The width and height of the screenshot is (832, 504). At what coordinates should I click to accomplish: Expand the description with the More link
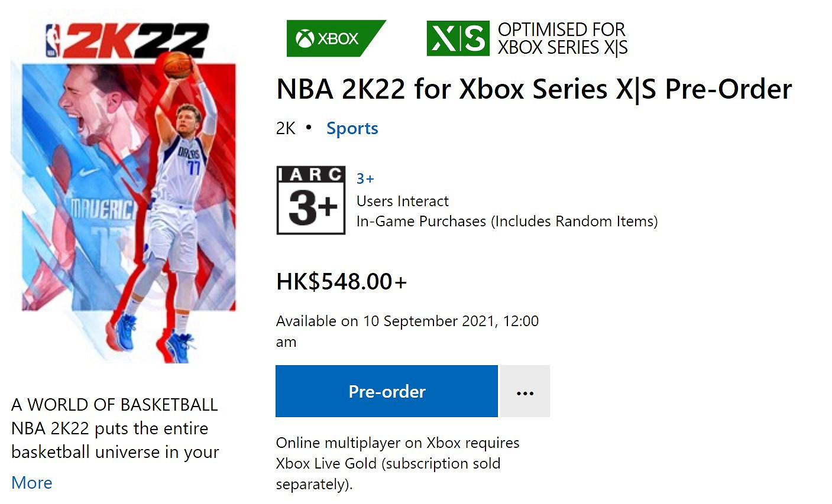tap(31, 483)
